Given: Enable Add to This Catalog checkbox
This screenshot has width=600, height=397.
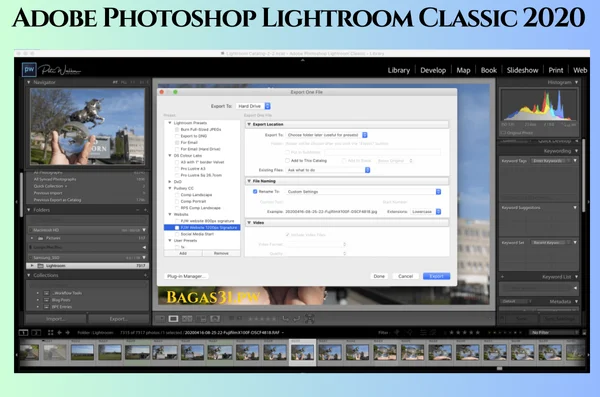Looking at the screenshot, I should coord(287,160).
